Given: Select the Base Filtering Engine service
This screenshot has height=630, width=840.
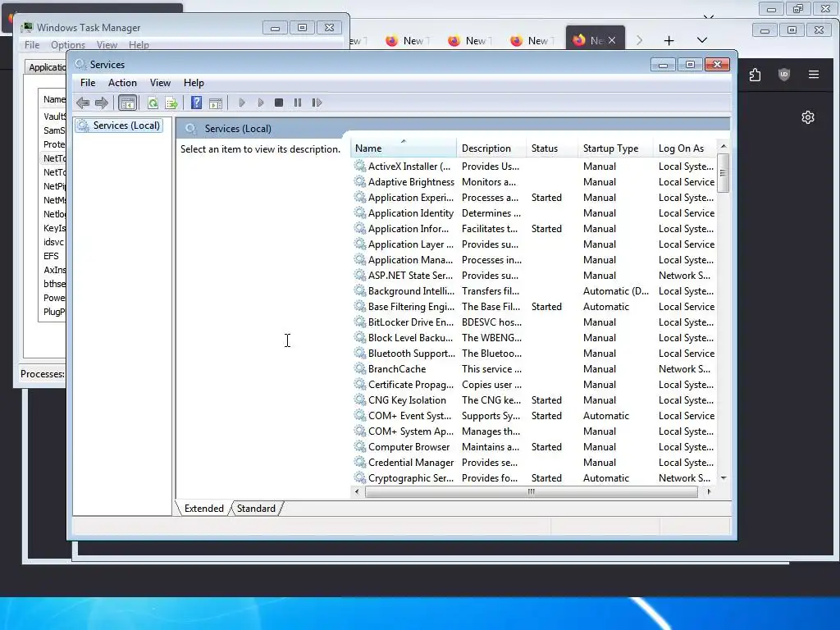Looking at the screenshot, I should click(535, 307).
